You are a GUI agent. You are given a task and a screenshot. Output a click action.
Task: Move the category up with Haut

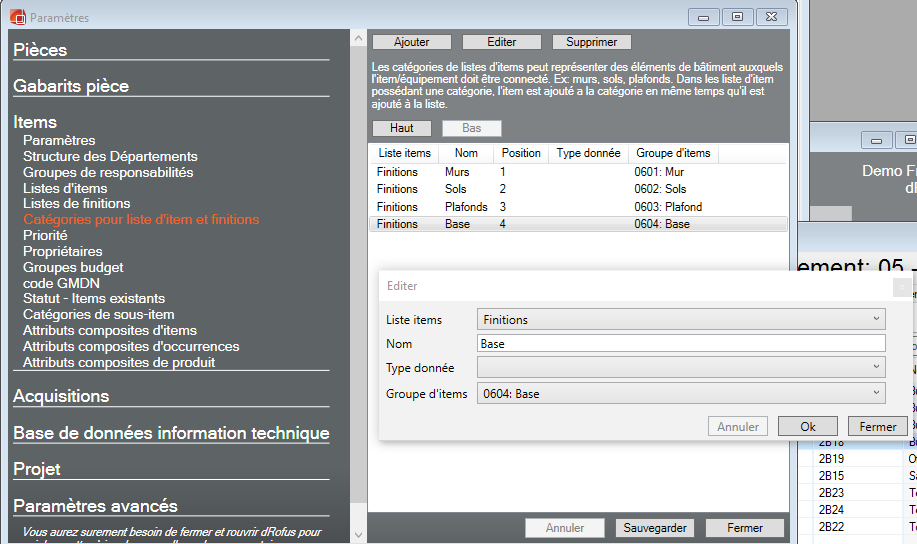[402, 128]
